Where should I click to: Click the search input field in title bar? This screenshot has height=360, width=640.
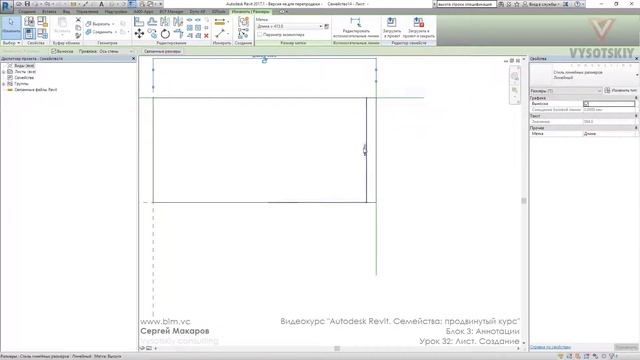pyautogui.click(x=466, y=4)
